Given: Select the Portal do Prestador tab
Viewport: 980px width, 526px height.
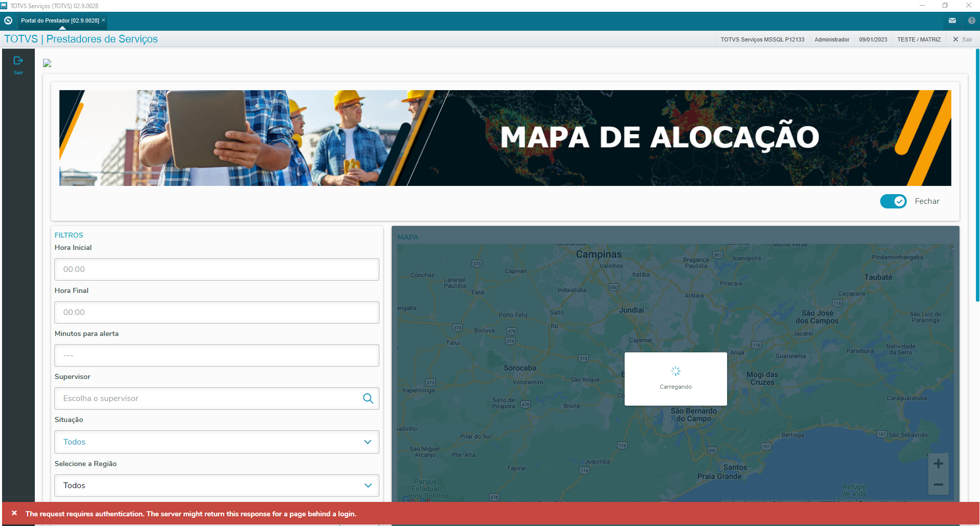Looking at the screenshot, I should pyautogui.click(x=60, y=20).
